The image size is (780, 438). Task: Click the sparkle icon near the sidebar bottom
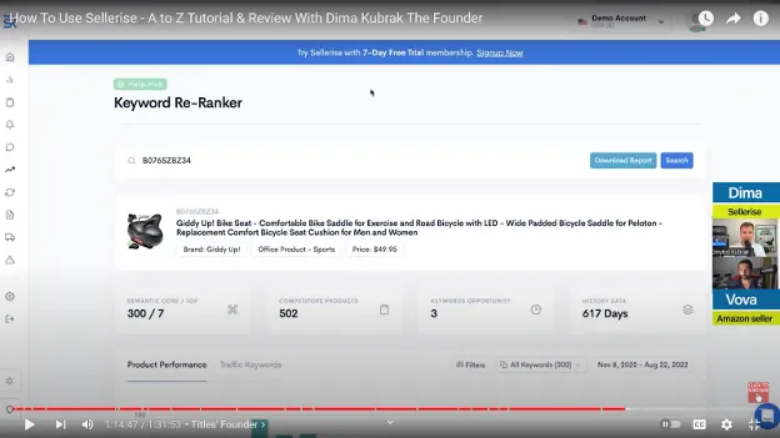pyautogui.click(x=10, y=381)
